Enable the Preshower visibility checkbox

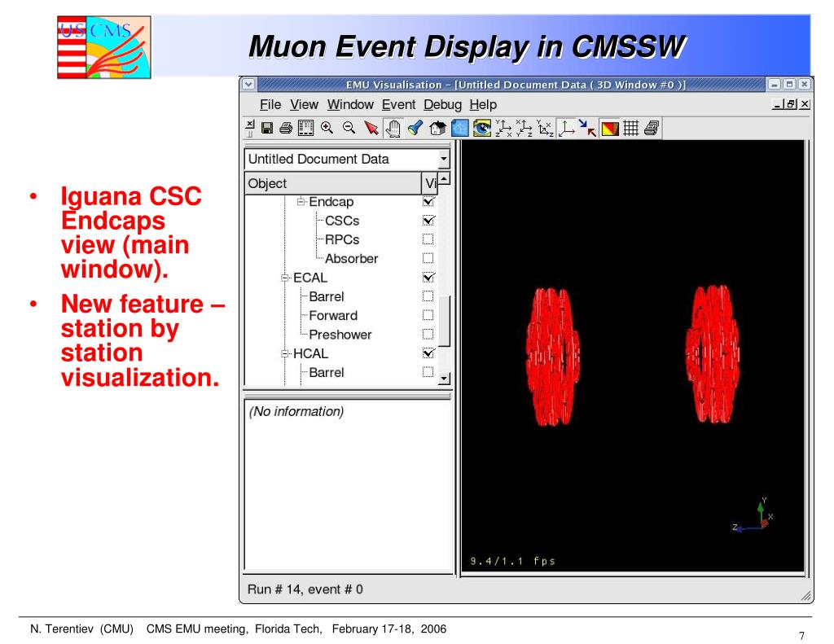pos(428,335)
